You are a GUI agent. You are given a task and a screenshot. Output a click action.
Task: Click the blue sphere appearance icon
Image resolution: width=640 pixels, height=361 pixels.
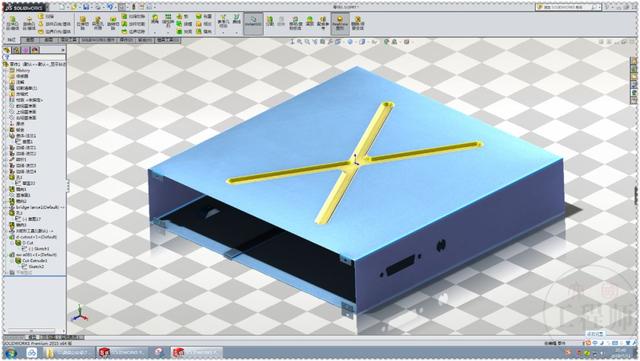click(x=350, y=42)
